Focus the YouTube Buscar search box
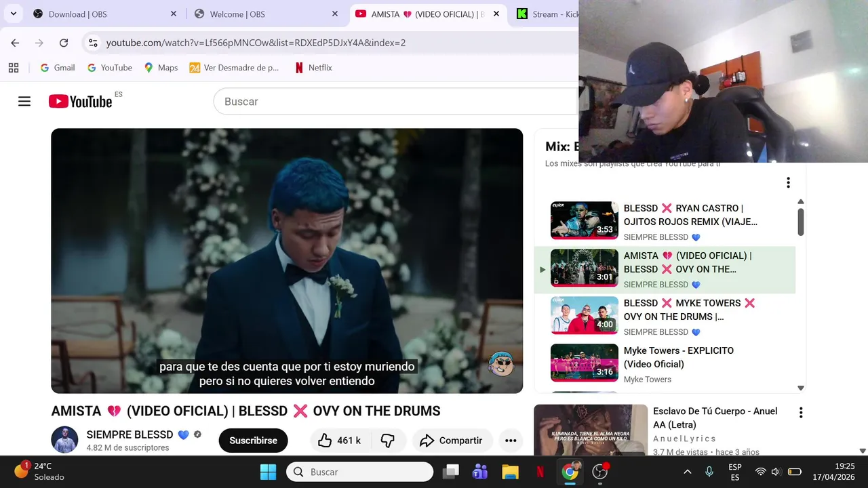This screenshot has width=868, height=488. point(395,102)
